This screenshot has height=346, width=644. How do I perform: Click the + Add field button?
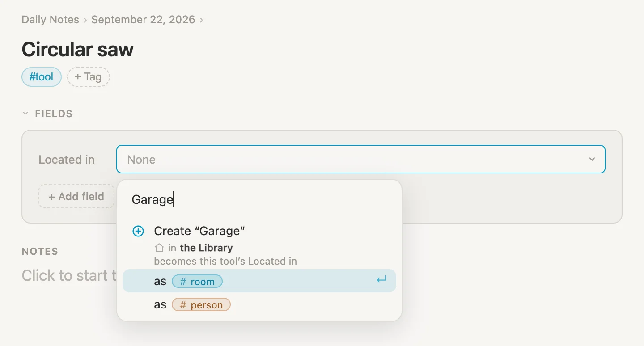(x=76, y=196)
